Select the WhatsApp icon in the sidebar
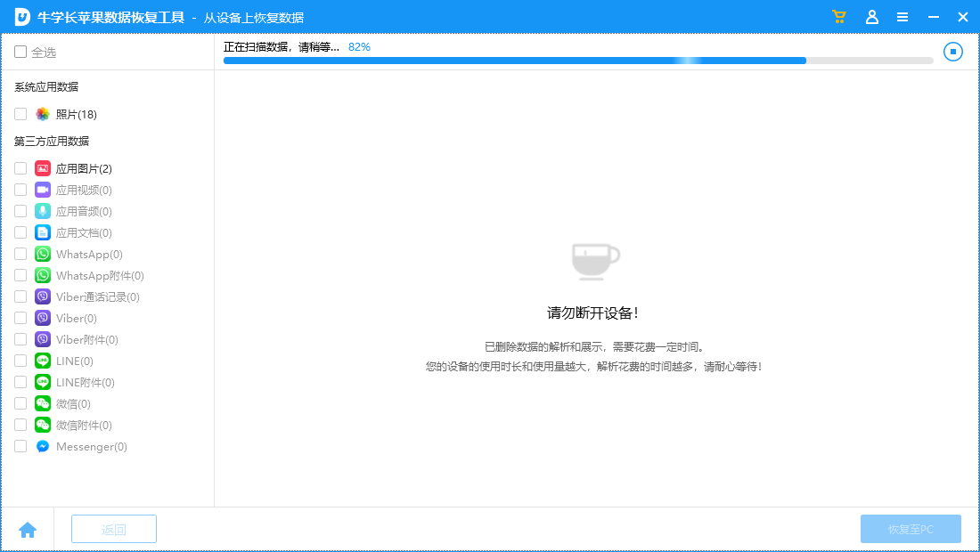Viewport: 980px width, 552px height. (x=42, y=254)
